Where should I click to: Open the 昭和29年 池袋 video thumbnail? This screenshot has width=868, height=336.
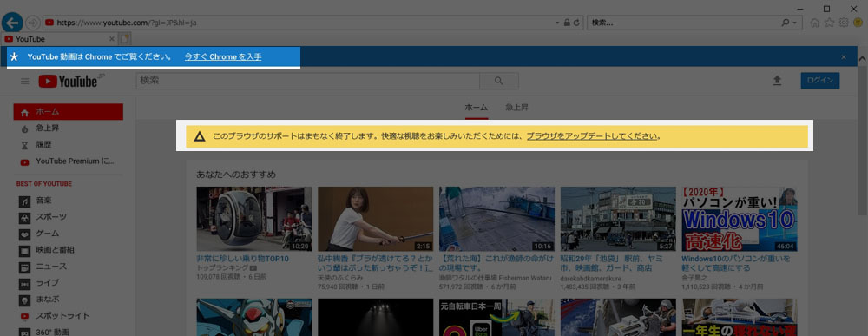618,219
